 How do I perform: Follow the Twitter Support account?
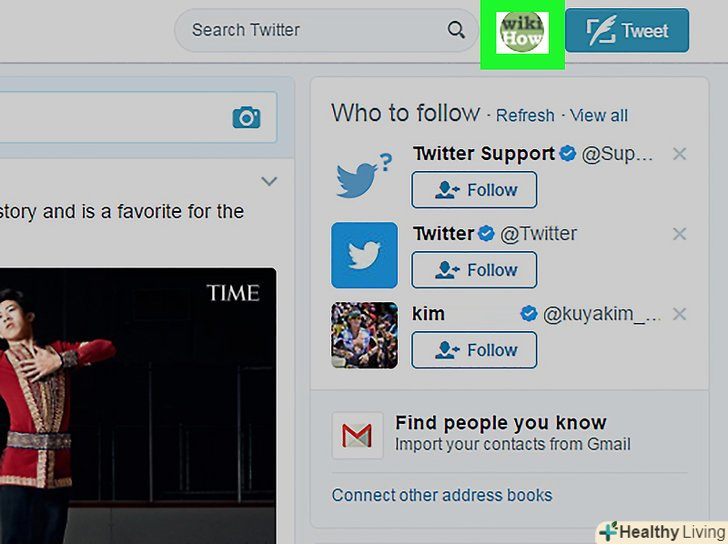pos(474,190)
